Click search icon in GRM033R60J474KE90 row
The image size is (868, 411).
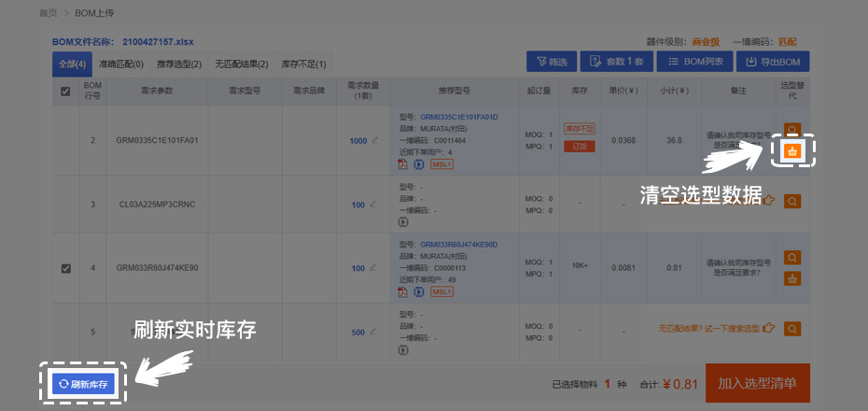[792, 258]
